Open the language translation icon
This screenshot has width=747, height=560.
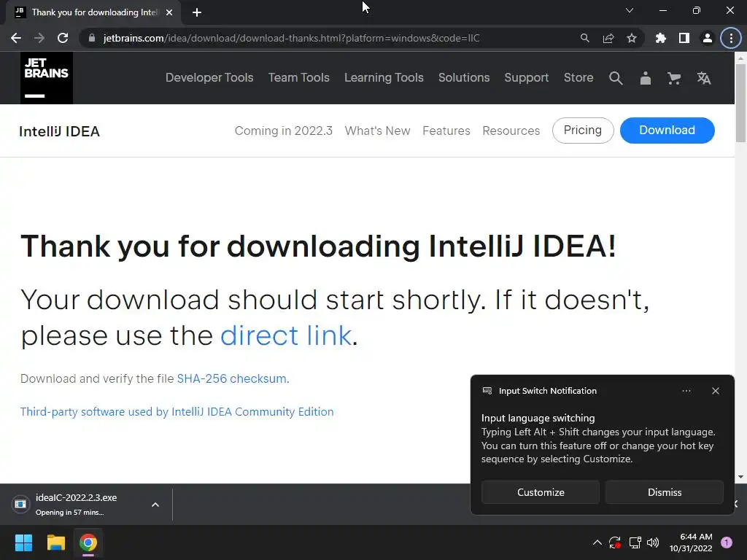pos(704,78)
